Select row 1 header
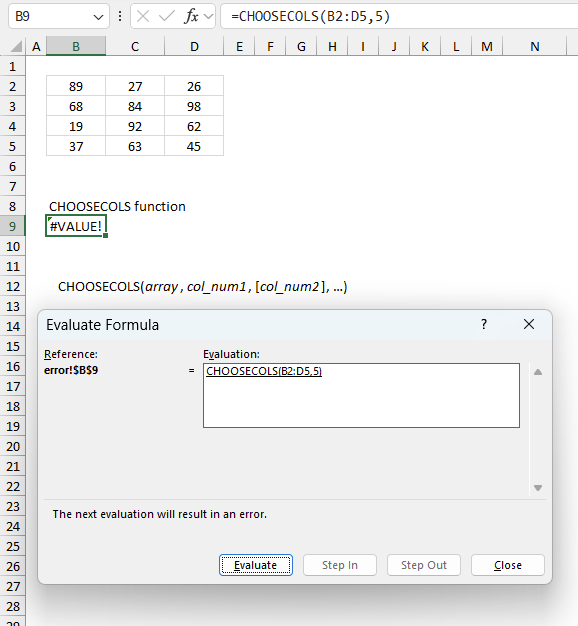Viewport: 578px width, 626px height. point(12,66)
